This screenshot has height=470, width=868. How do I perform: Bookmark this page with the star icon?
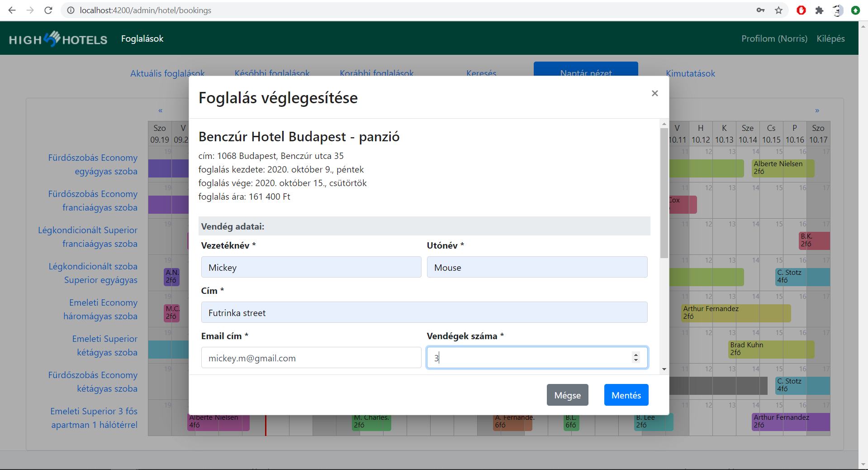point(778,10)
